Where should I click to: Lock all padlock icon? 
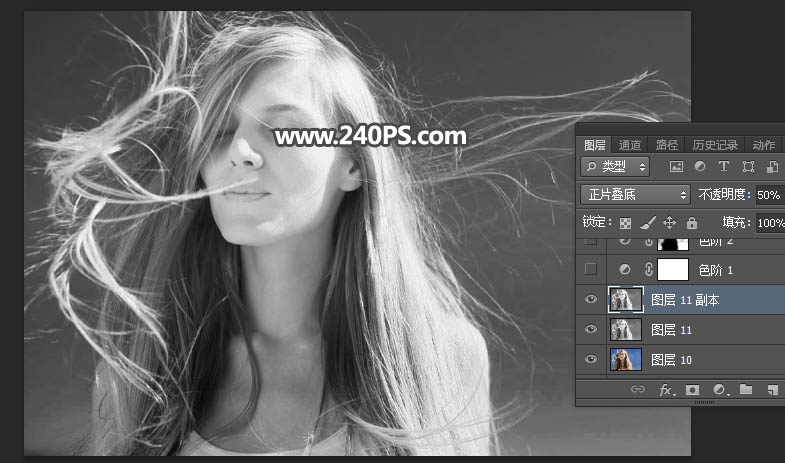692,223
